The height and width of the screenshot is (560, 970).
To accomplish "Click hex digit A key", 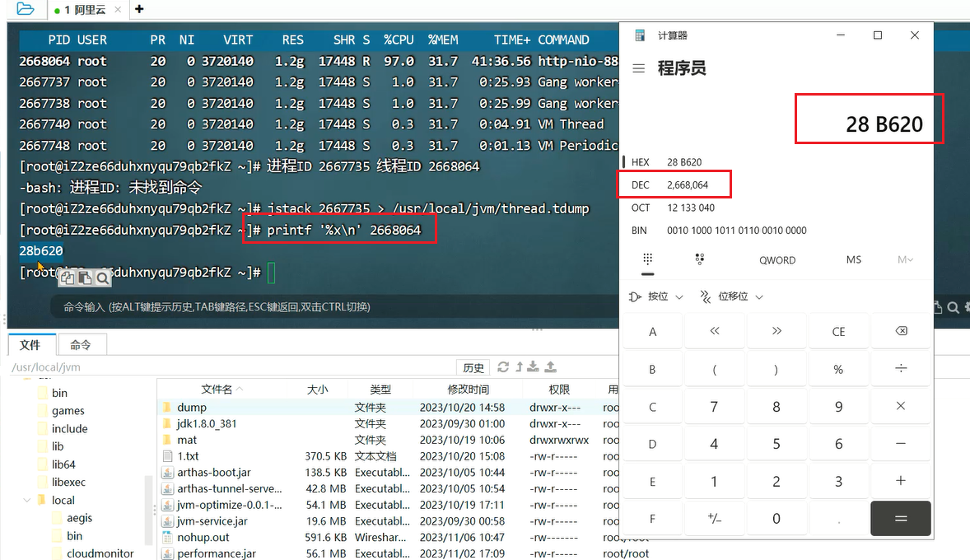I will pos(653,332).
